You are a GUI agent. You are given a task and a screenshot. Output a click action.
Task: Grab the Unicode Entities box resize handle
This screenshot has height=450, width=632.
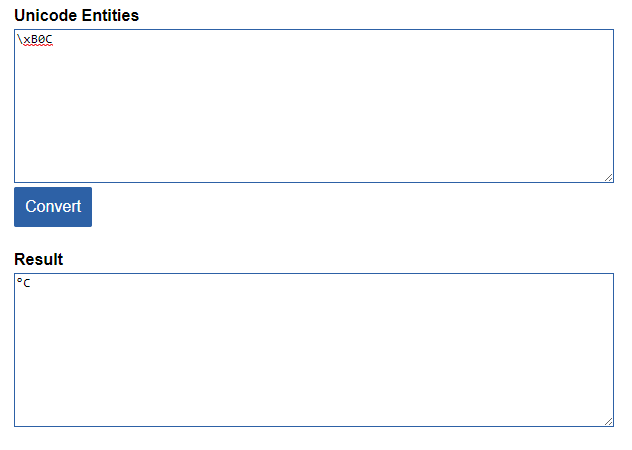608,177
